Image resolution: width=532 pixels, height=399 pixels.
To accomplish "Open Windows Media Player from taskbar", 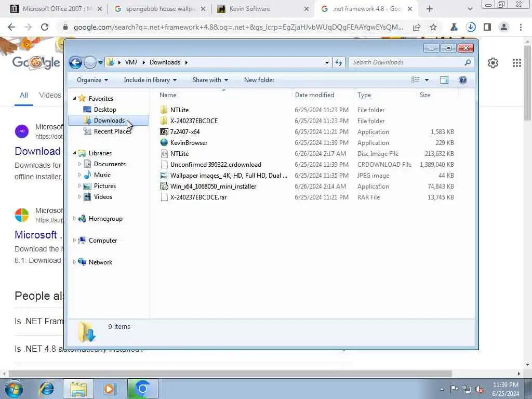I will click(110, 389).
